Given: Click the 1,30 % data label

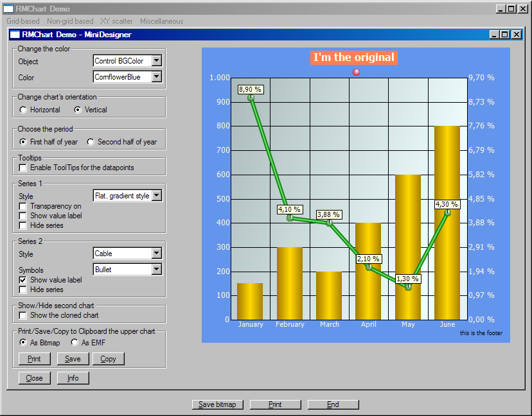Looking at the screenshot, I should pyautogui.click(x=408, y=279).
